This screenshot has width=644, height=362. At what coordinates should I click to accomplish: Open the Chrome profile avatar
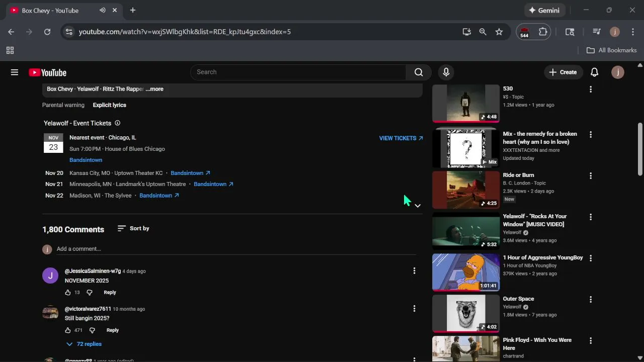(614, 32)
